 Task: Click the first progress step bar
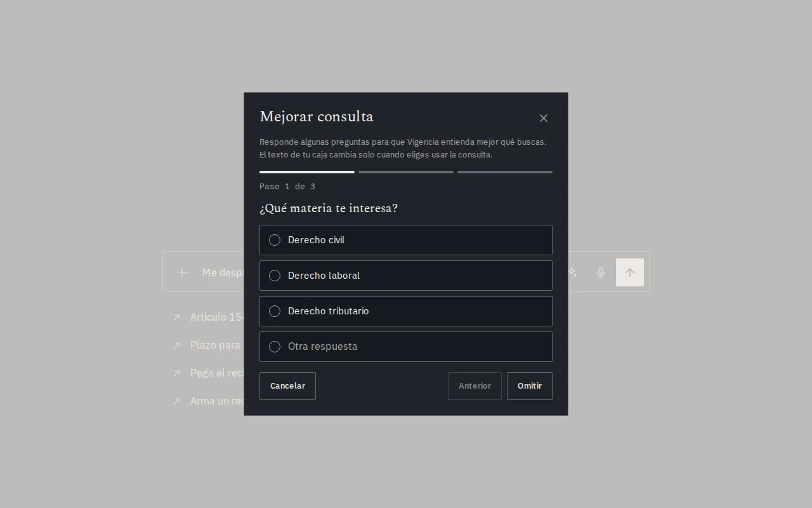[x=307, y=172]
